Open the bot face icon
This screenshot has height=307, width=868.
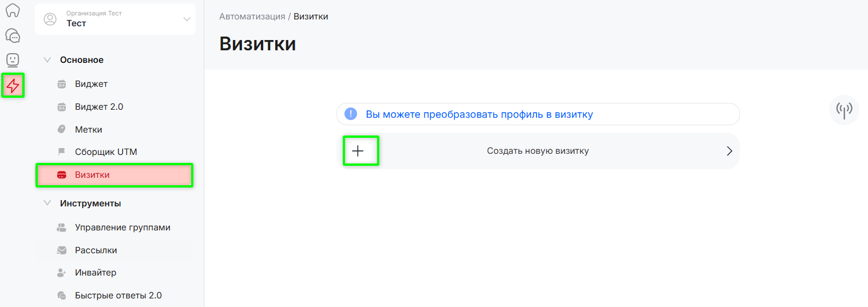[x=13, y=59]
